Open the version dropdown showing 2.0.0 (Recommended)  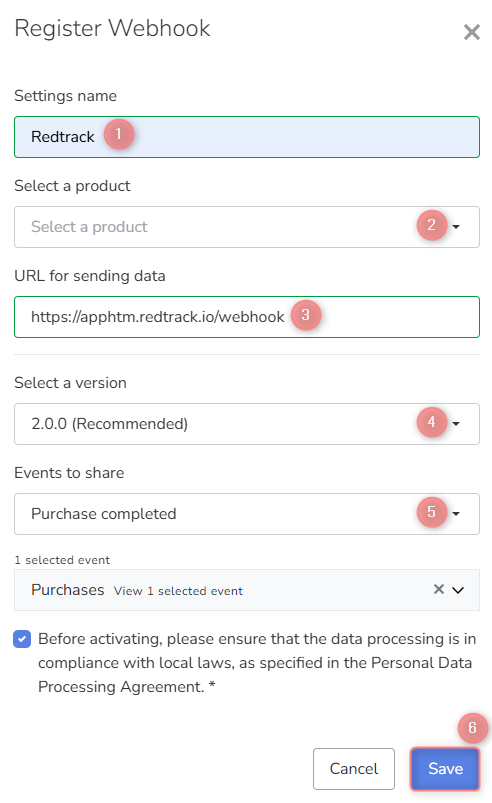[247, 424]
